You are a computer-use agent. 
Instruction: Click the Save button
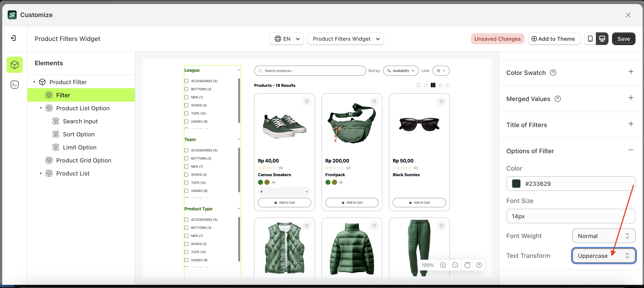pos(623,39)
